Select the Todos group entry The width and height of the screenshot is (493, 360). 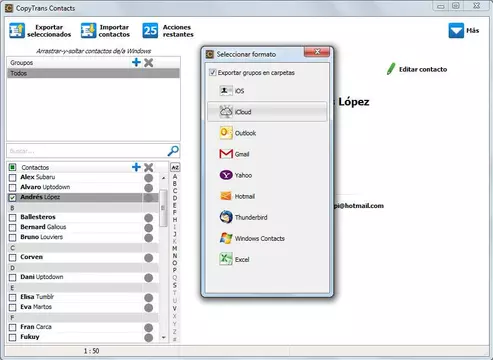93,73
